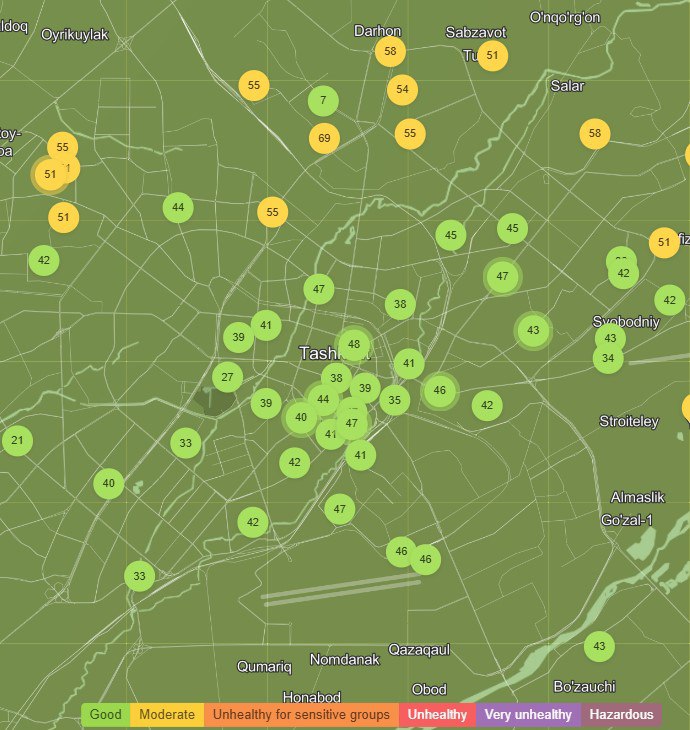The image size is (690, 730).
Task: Select the 43 marker above Bo'zauchi
Action: click(x=599, y=646)
